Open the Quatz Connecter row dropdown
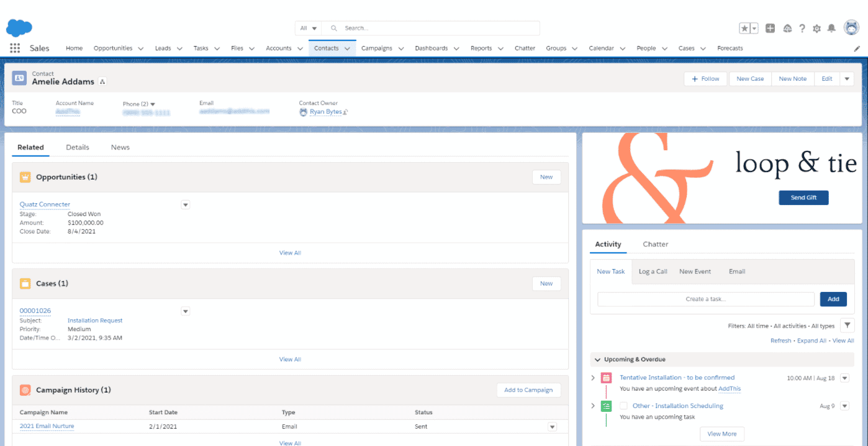 point(185,204)
